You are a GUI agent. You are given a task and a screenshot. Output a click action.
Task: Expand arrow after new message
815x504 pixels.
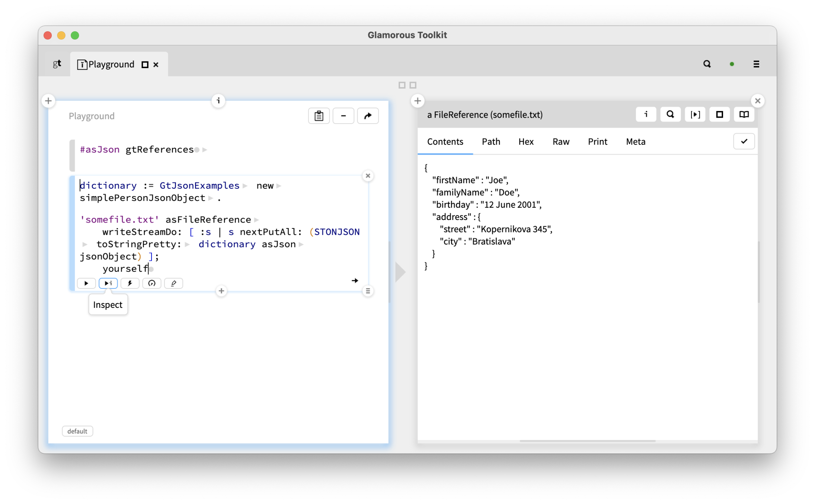(x=279, y=186)
